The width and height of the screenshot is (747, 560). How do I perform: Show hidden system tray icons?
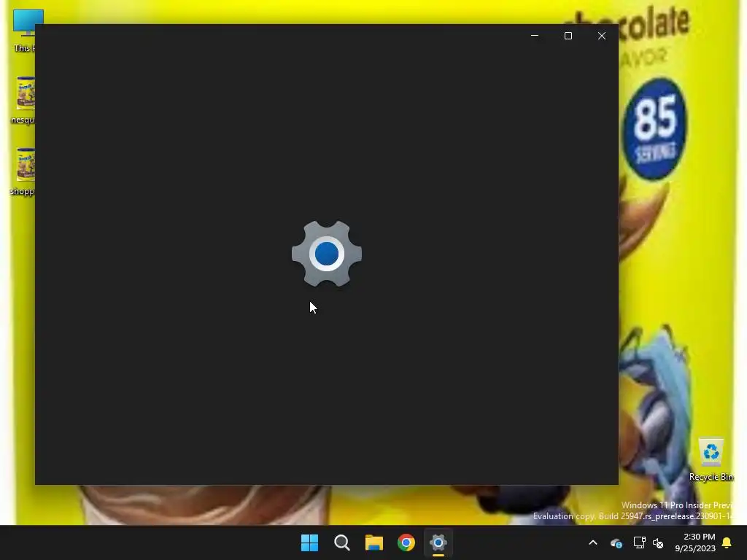pyautogui.click(x=593, y=542)
